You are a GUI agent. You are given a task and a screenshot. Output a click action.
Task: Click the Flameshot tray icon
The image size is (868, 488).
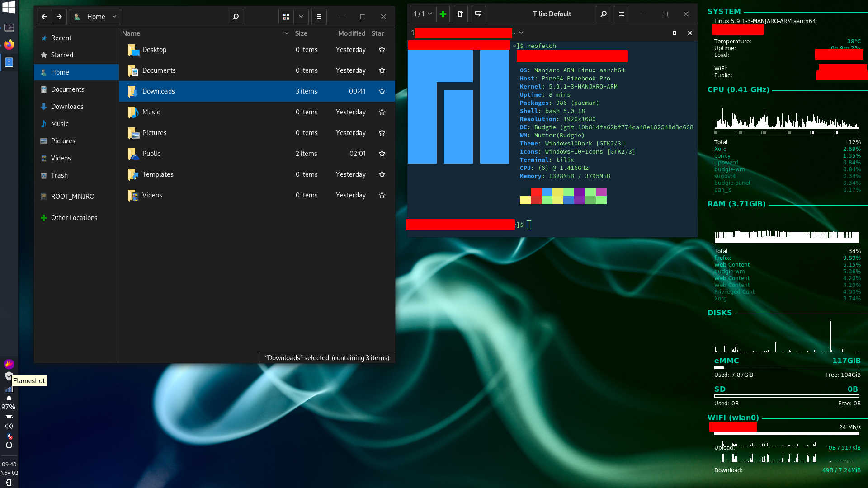point(9,364)
